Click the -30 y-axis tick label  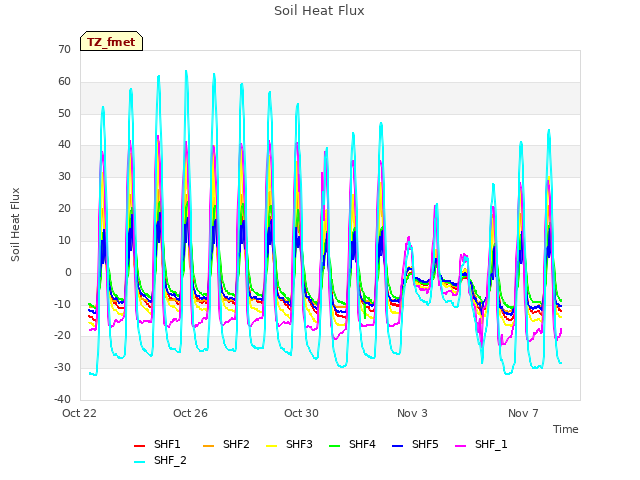[62, 368]
